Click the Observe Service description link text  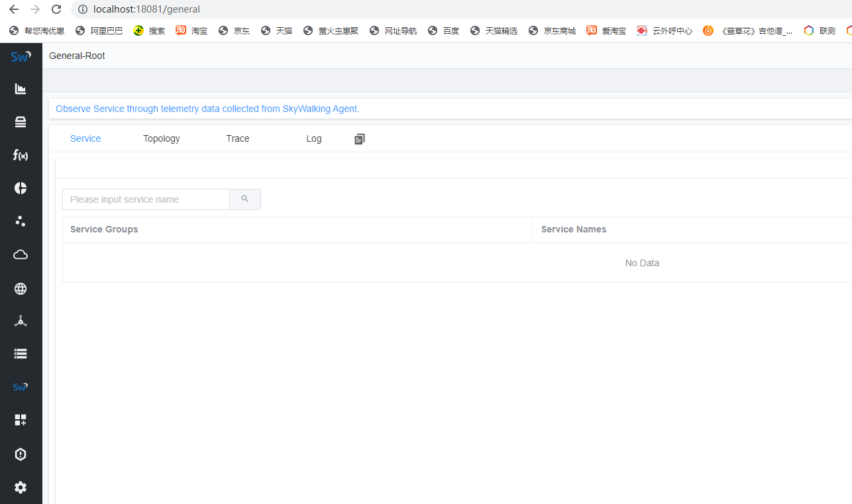[207, 109]
